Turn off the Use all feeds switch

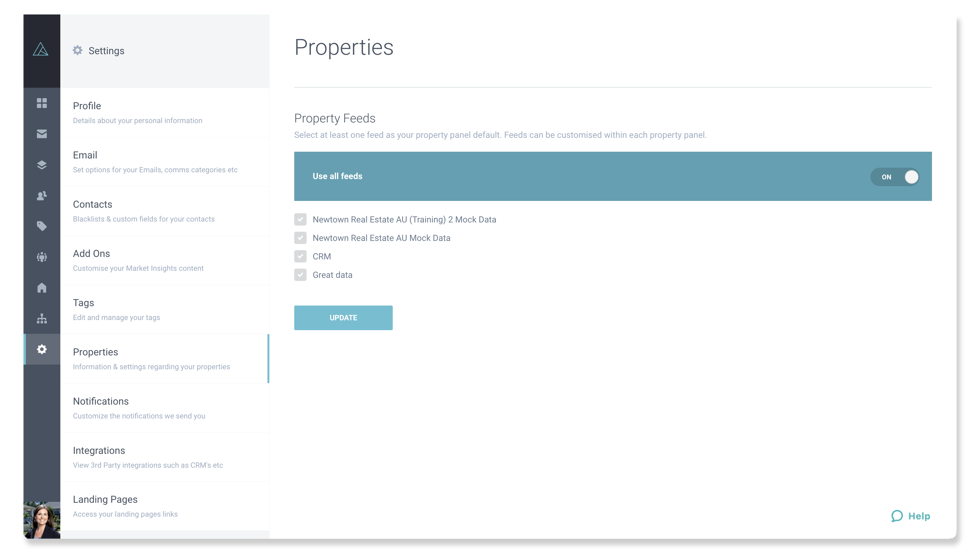pos(895,177)
